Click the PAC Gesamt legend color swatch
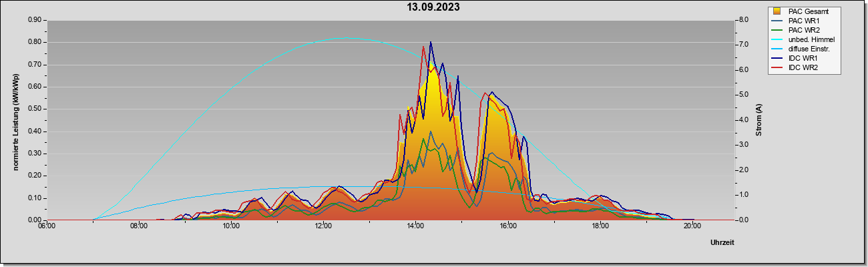This screenshot has width=868, height=267. tap(777, 11)
